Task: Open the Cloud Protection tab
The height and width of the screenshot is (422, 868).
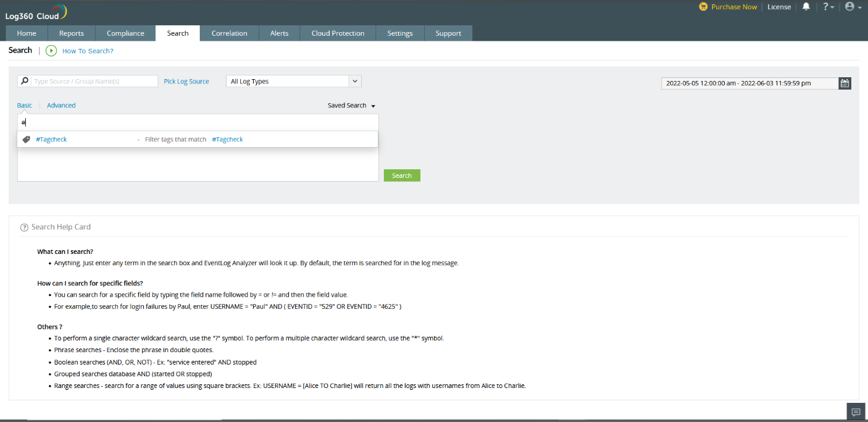Action: 337,33
